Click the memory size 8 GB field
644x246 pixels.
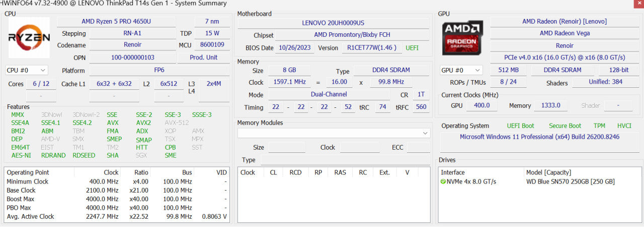[x=289, y=71]
